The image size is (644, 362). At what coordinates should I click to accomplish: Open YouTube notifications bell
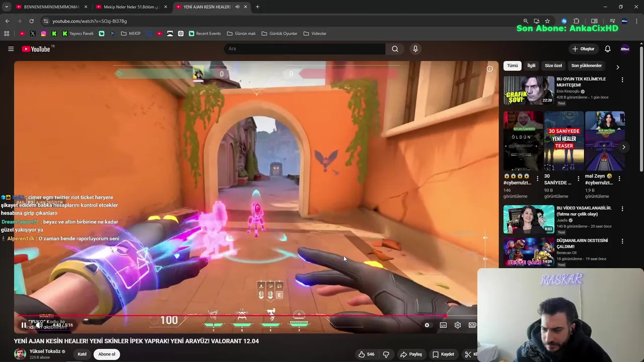tap(608, 49)
